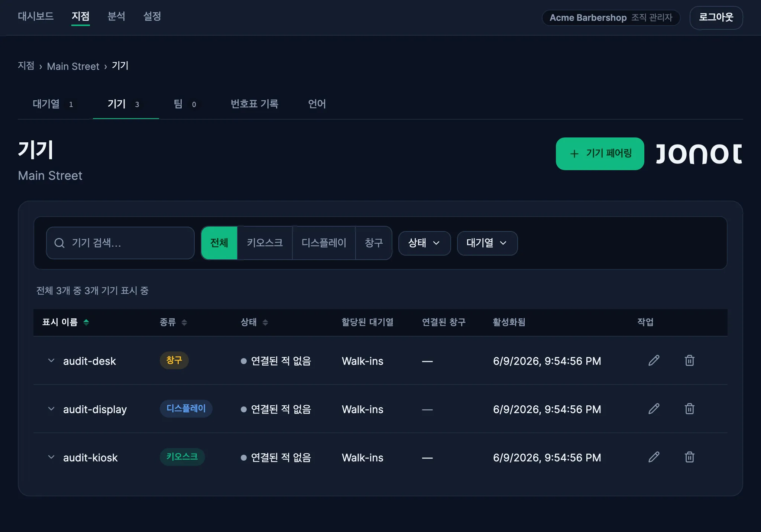
Task: Click the 창구 type badge on audit-desk
Action: (174, 360)
